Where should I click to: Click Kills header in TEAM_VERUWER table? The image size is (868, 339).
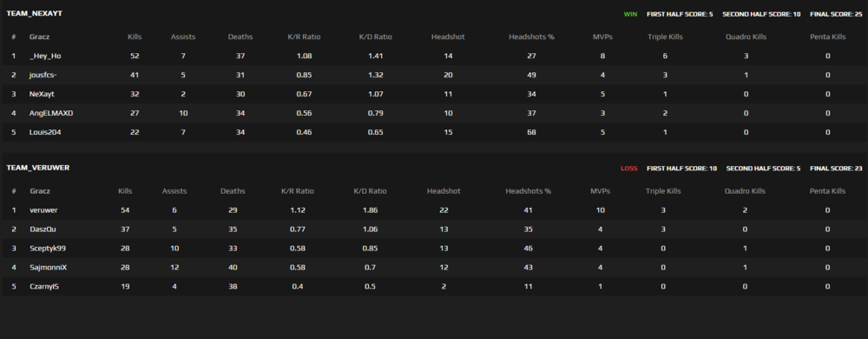125,191
